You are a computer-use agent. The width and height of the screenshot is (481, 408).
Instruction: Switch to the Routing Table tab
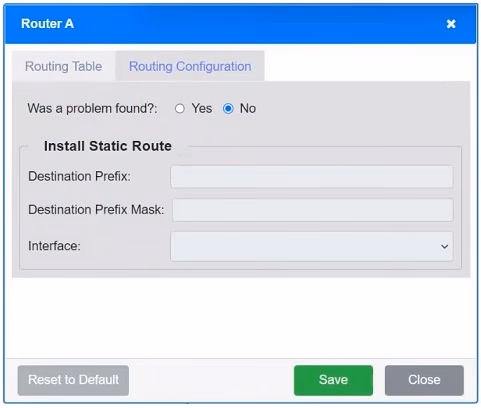tap(64, 66)
